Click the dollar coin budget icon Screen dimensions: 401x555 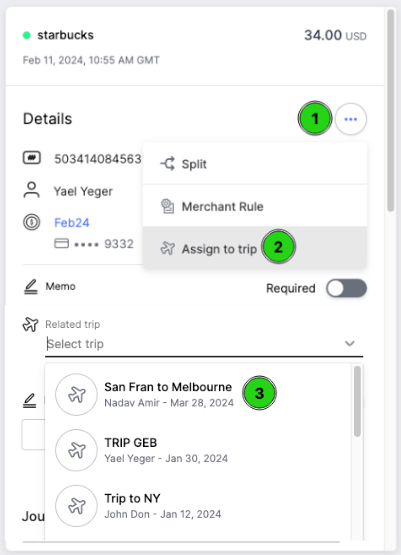(x=31, y=222)
